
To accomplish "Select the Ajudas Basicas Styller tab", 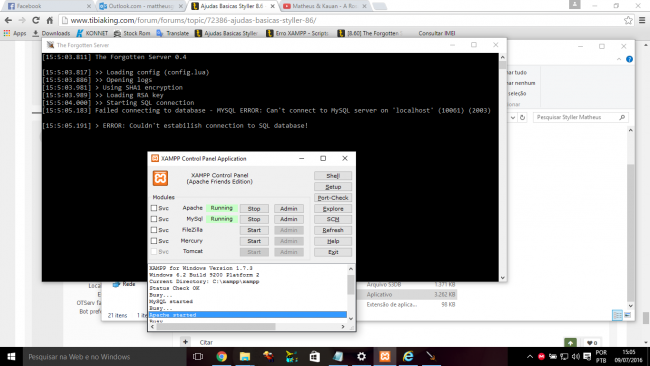I will coord(233,6).
